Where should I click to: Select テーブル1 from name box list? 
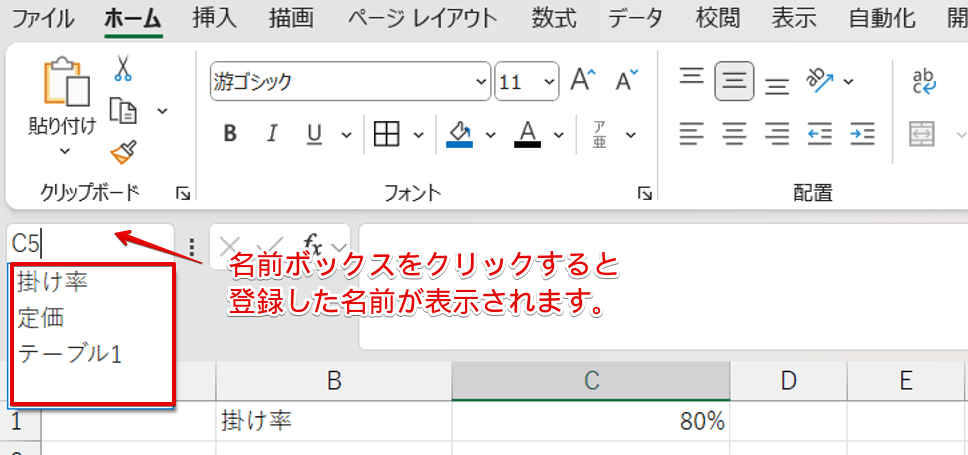point(70,354)
